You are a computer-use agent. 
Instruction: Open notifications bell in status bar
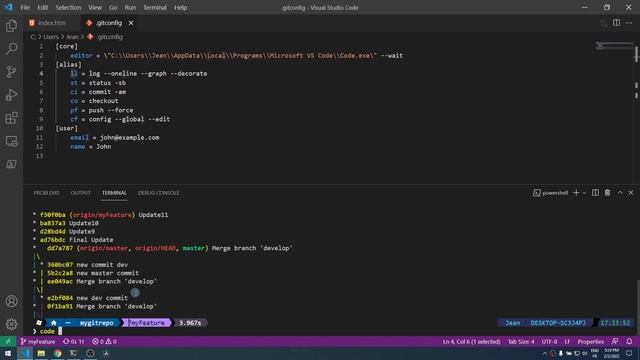click(629, 342)
